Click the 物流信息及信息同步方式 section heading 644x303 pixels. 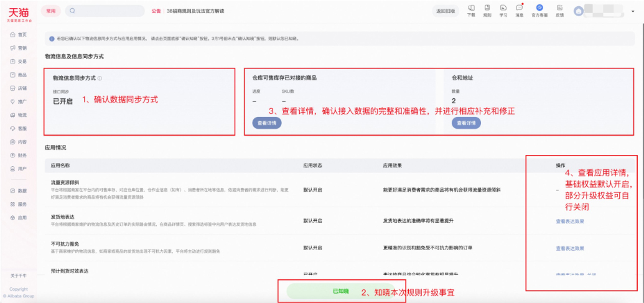pos(74,56)
